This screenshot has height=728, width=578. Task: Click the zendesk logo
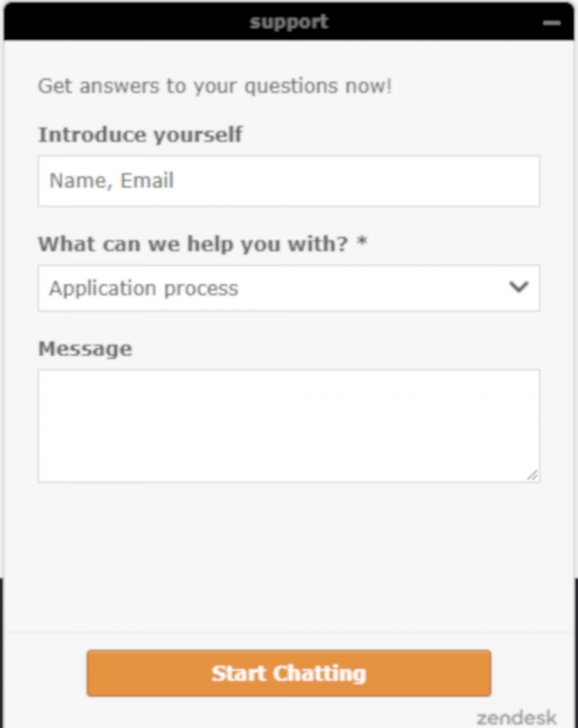pos(516,717)
